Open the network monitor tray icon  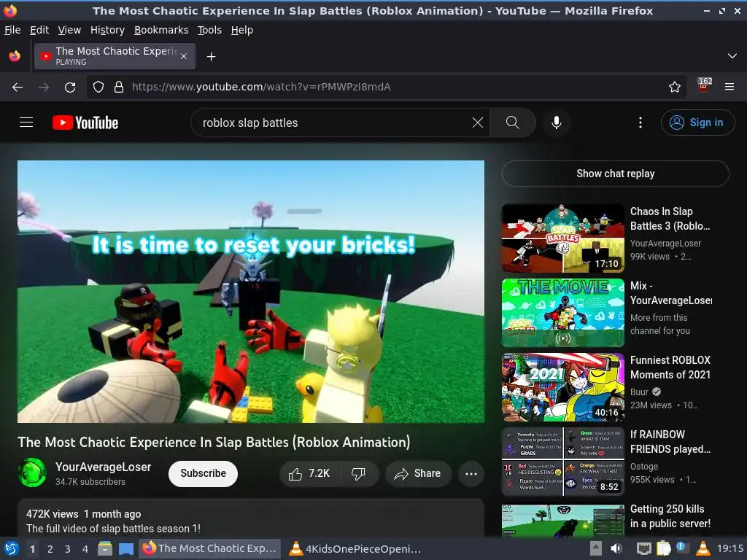(x=643, y=548)
